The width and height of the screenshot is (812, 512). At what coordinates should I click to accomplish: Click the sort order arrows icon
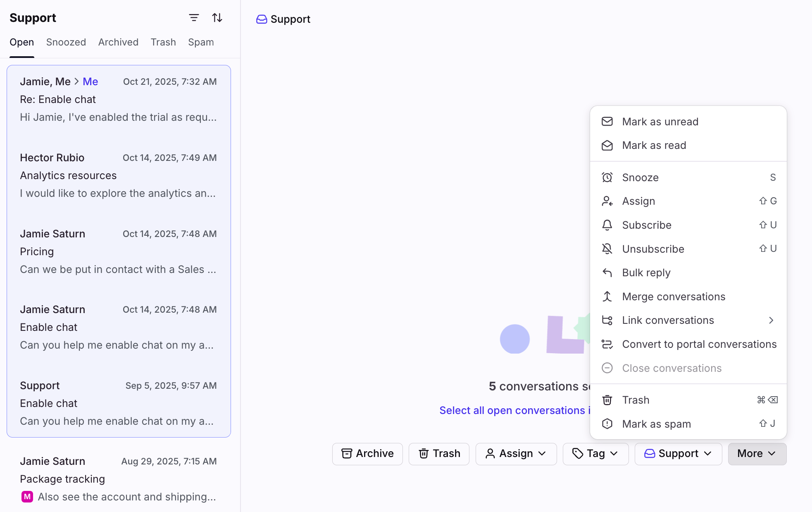coord(217,18)
